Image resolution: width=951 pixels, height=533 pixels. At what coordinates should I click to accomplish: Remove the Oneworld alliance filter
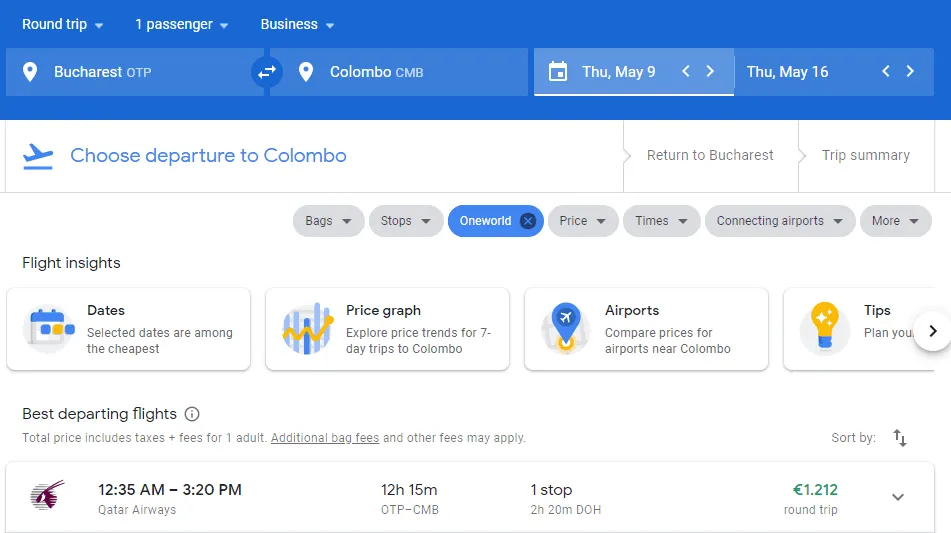click(528, 221)
